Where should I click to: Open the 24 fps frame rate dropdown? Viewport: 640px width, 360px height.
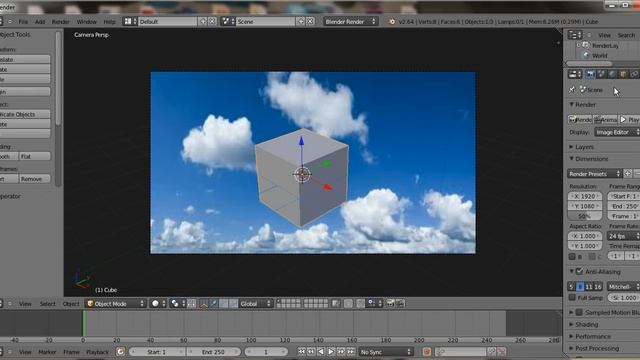pos(623,236)
